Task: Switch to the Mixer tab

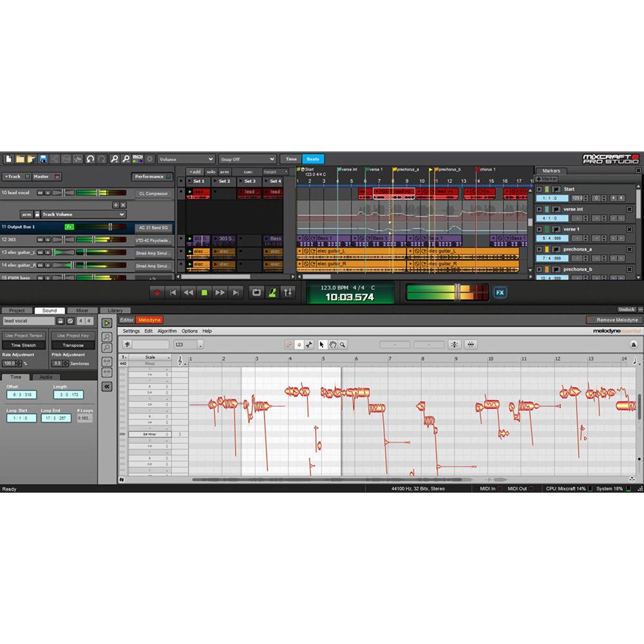Action: [82, 310]
